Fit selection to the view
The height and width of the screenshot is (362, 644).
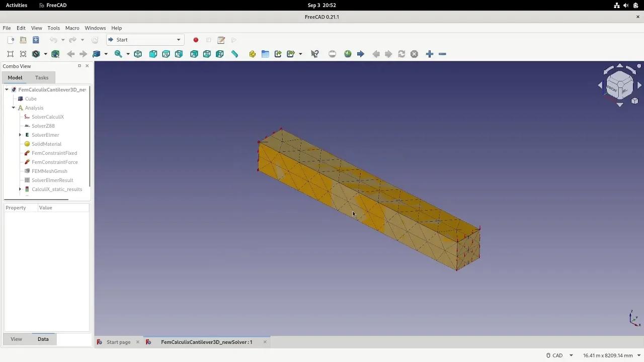click(x=23, y=54)
